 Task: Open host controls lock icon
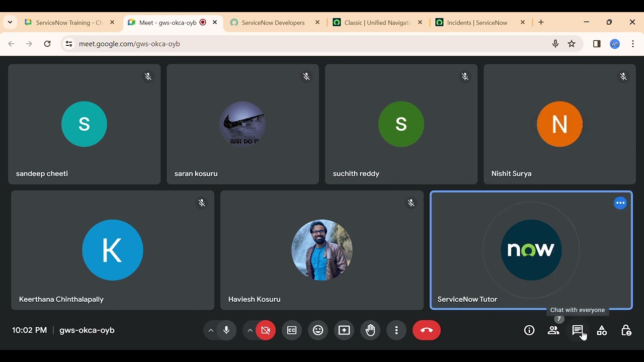[x=626, y=330]
